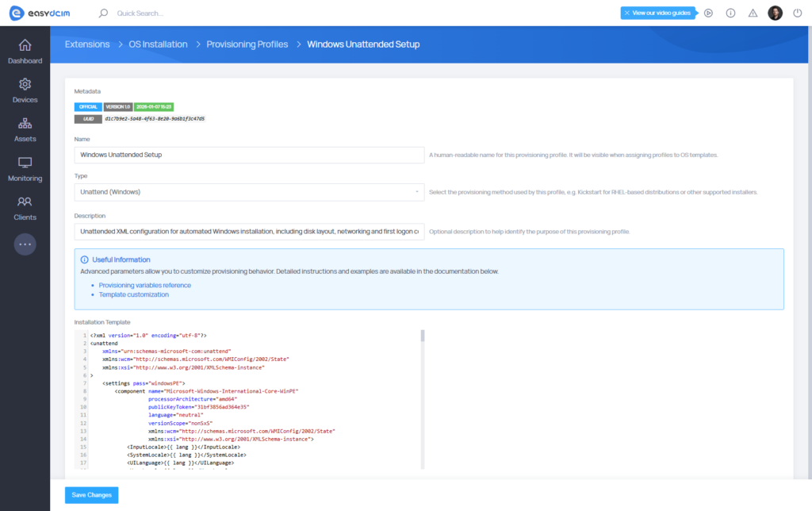Click the EasyDCIM logo
The height and width of the screenshot is (511, 812).
[39, 13]
